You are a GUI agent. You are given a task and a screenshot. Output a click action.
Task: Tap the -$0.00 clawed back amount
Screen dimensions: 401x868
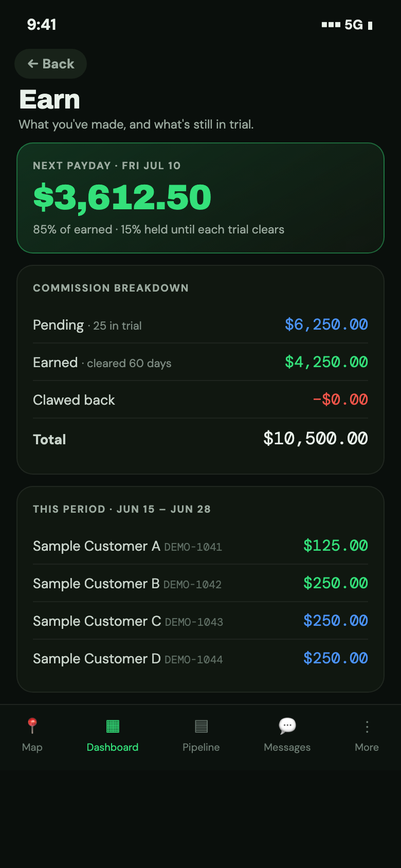coord(340,400)
